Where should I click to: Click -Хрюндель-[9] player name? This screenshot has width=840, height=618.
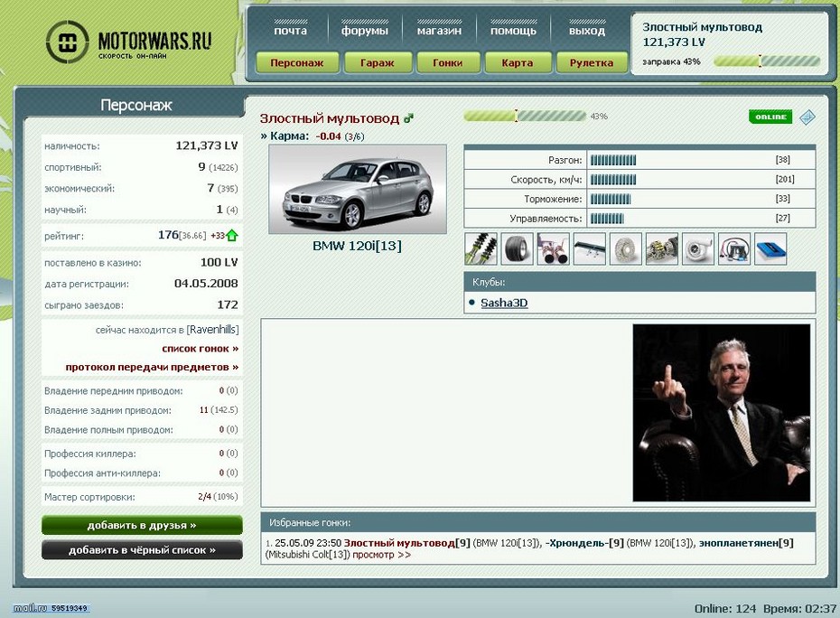[x=584, y=543]
